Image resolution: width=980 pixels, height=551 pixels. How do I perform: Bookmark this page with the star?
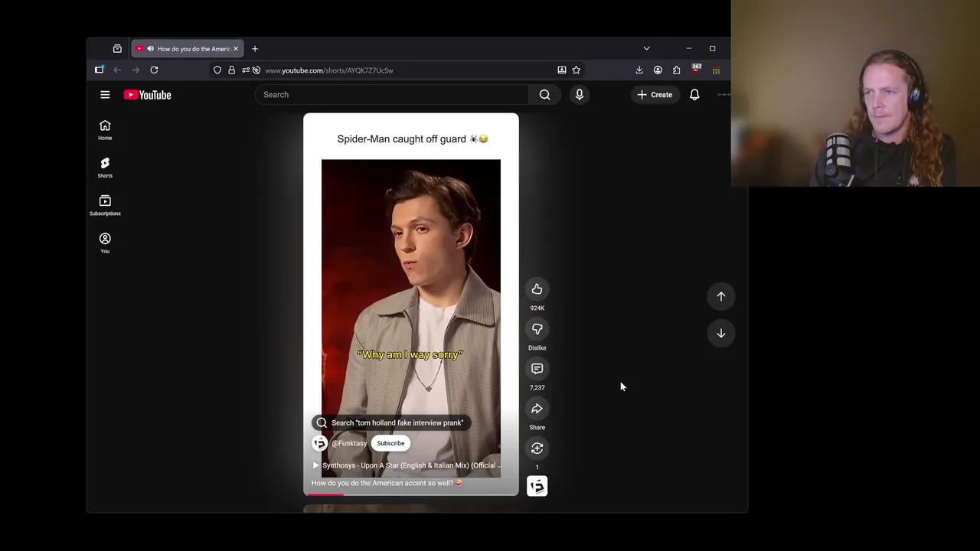[x=576, y=70]
